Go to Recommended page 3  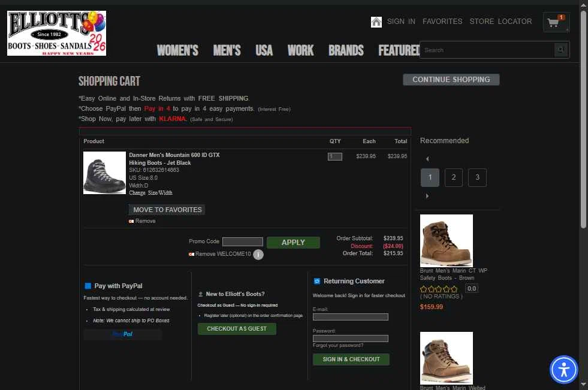coord(477,177)
